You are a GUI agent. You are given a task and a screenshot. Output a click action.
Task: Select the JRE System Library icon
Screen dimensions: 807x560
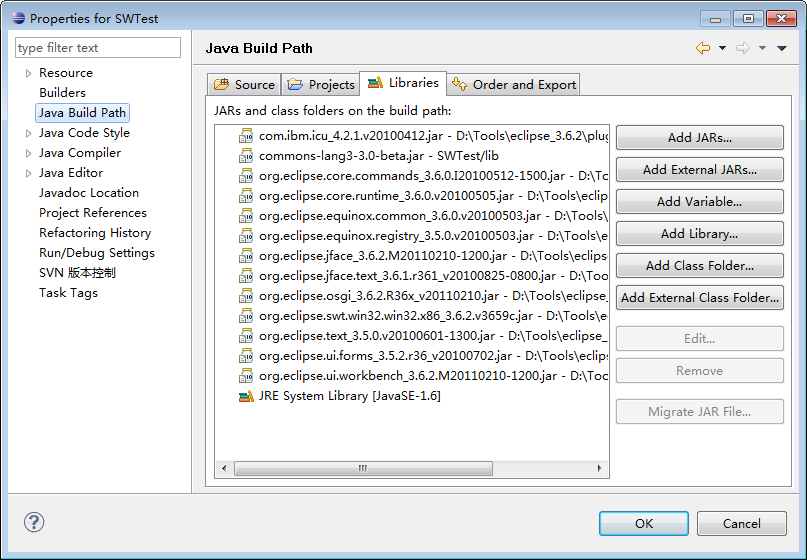[x=246, y=396]
